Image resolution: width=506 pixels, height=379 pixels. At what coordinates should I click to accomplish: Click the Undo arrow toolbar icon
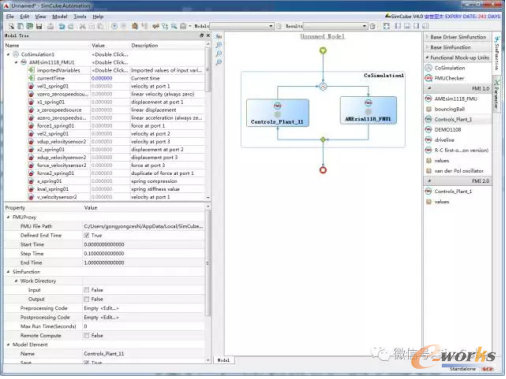(x=62, y=26)
